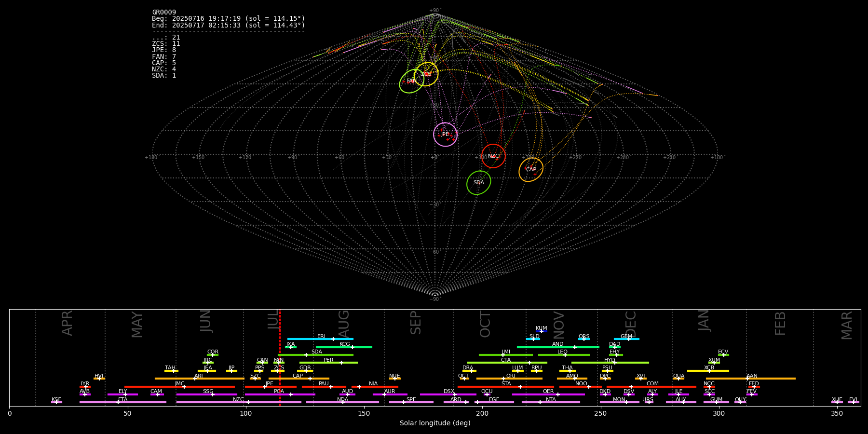This screenshot has width=868, height=434.
Task: Click the 'ZCS: 11' legend entry
Action: coord(166,44)
